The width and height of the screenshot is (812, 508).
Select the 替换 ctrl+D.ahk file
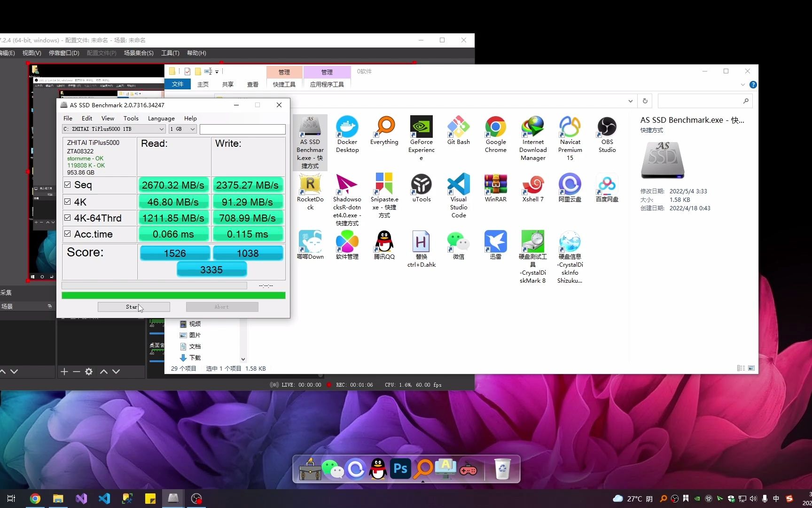(x=422, y=249)
